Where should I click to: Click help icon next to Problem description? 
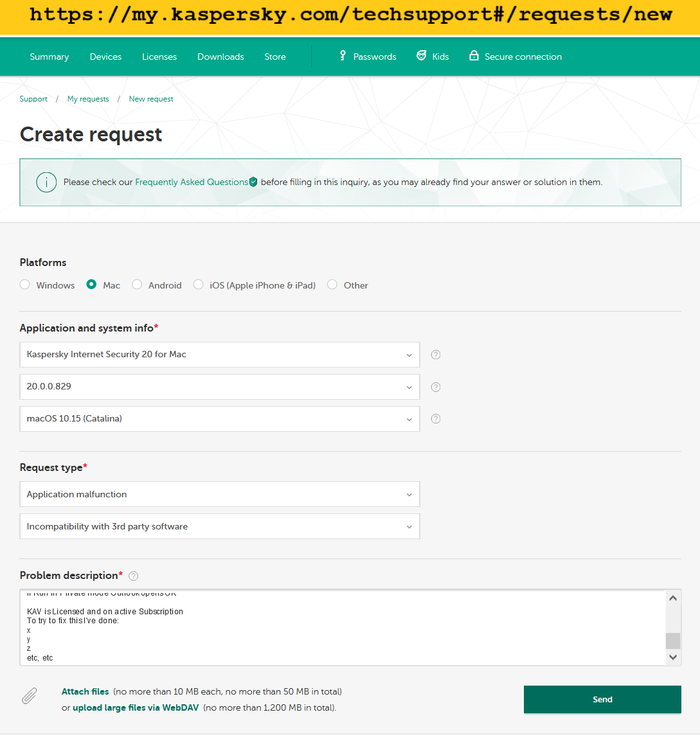point(134,576)
